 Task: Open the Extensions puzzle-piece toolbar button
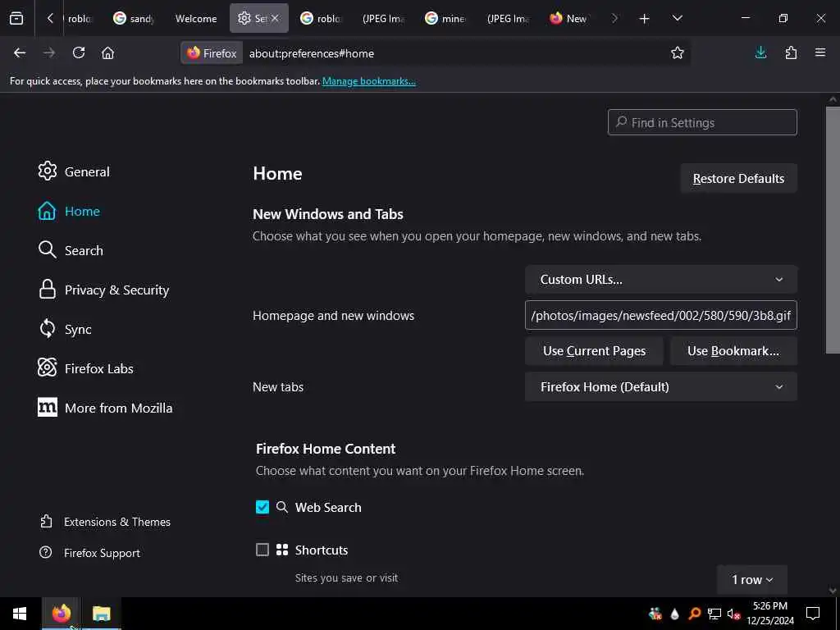(x=791, y=52)
